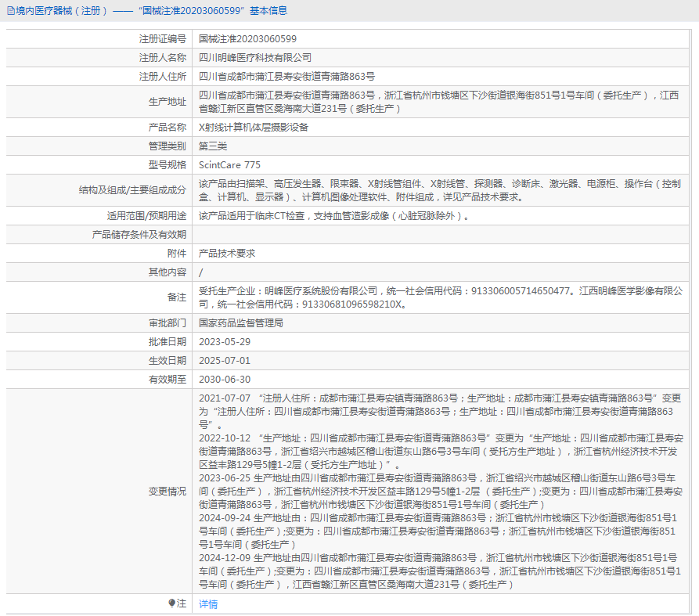Click attachment value 产品技术要求
The width and height of the screenshot is (699, 616).
pyautogui.click(x=227, y=253)
